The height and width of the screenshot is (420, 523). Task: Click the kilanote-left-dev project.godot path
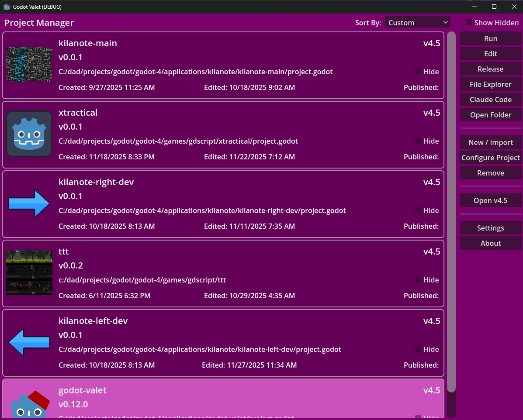200,349
